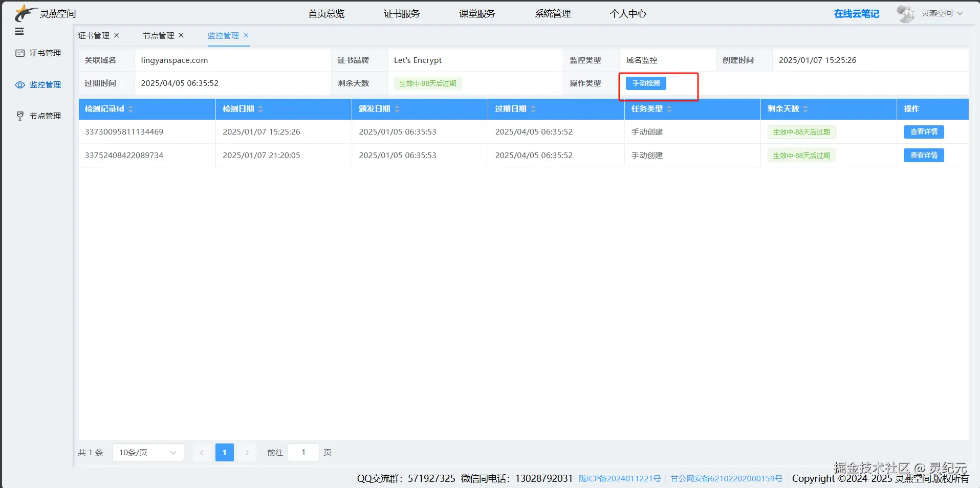Image resolution: width=980 pixels, height=488 pixels.
Task: Click the 手动检测 button
Action: [646, 83]
